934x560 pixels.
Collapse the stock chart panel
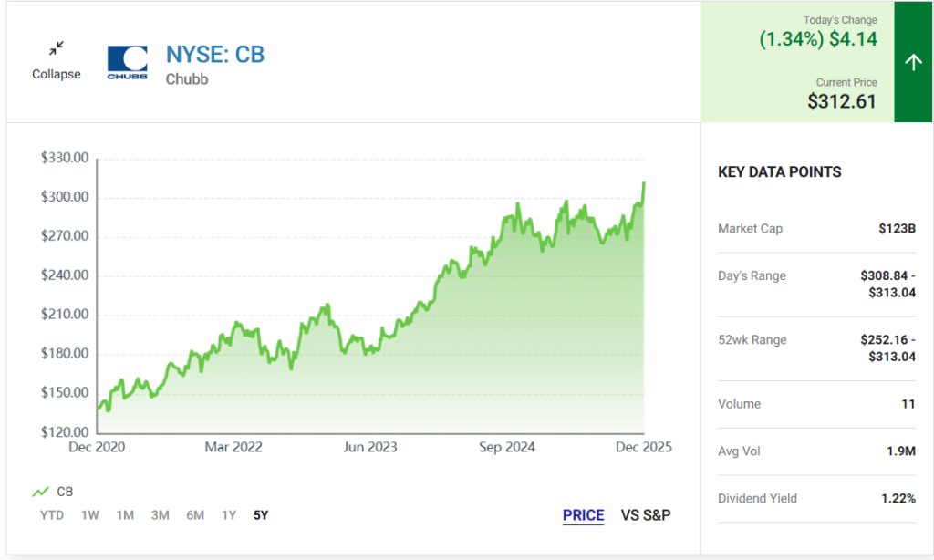point(57,74)
